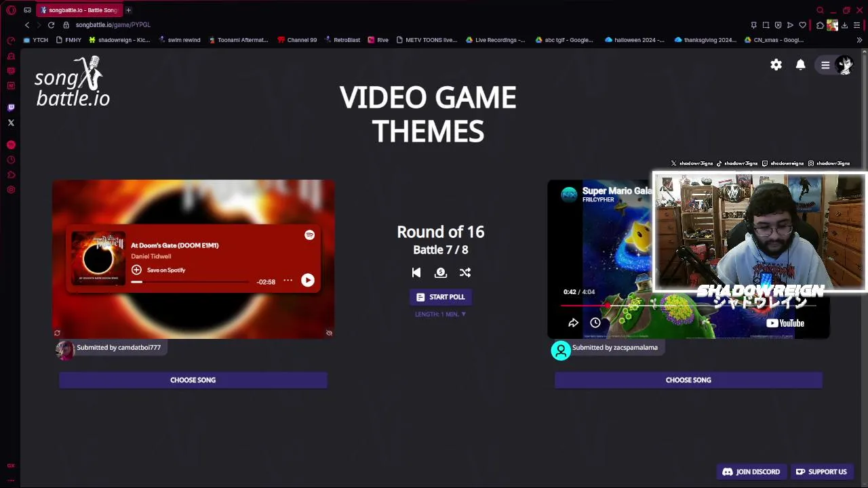Screen dimensions: 868x488
Task: Switch to the songbattle.io browser tab
Action: coord(79,10)
